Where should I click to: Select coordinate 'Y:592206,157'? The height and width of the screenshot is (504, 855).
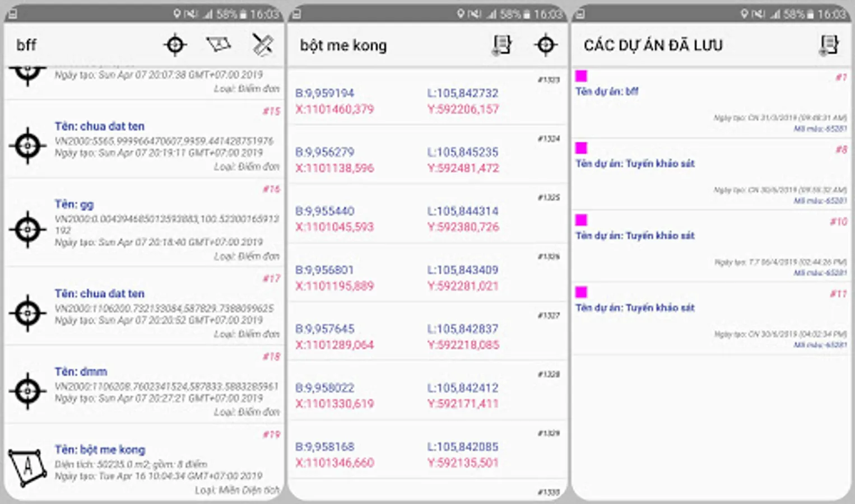click(x=463, y=109)
